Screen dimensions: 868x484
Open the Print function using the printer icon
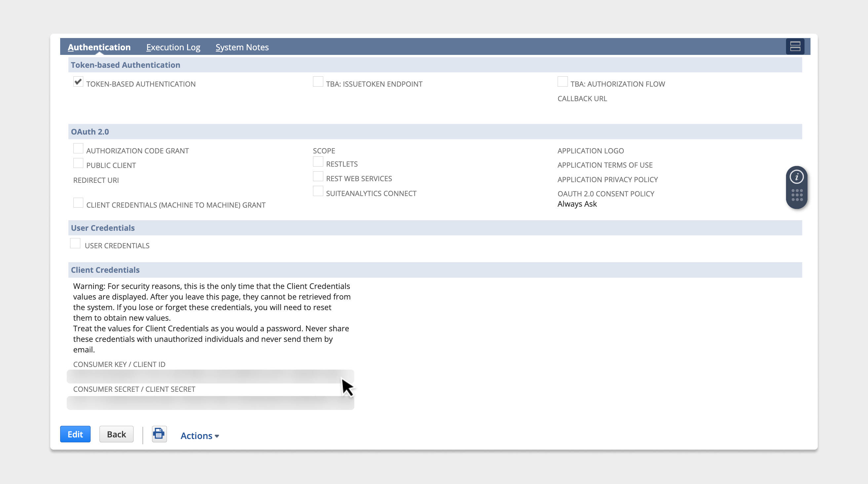pos(159,434)
